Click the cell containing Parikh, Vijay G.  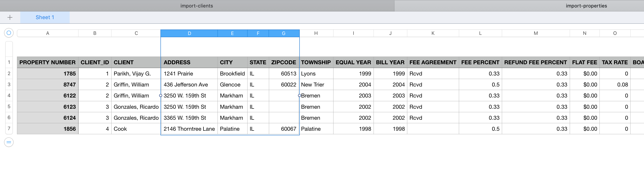pyautogui.click(x=136, y=74)
